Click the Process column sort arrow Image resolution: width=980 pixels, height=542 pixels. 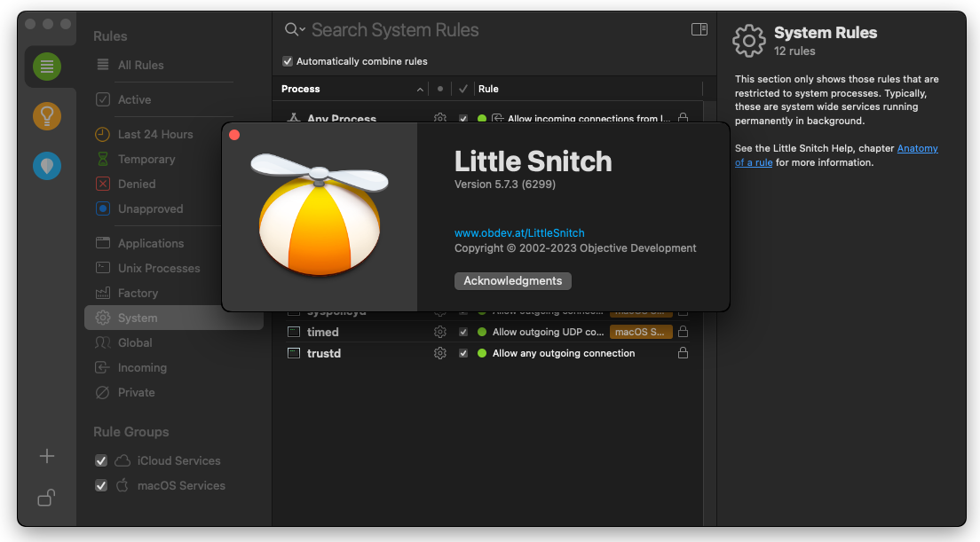coord(420,90)
